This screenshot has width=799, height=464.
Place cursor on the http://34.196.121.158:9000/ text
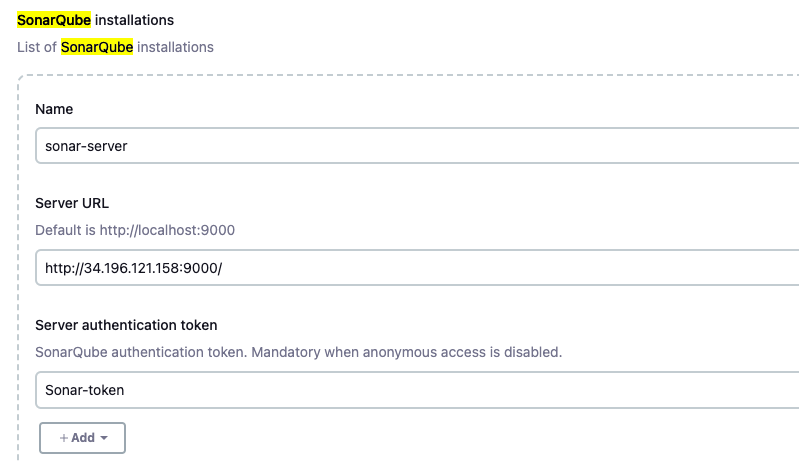click(134, 268)
